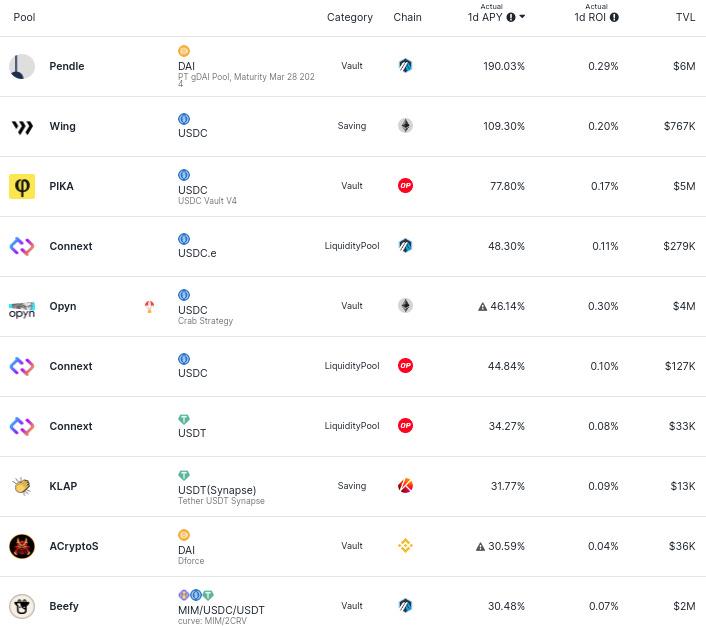This screenshot has height=626, width=706.
Task: Open the Pendle pool link
Action: tap(67, 66)
